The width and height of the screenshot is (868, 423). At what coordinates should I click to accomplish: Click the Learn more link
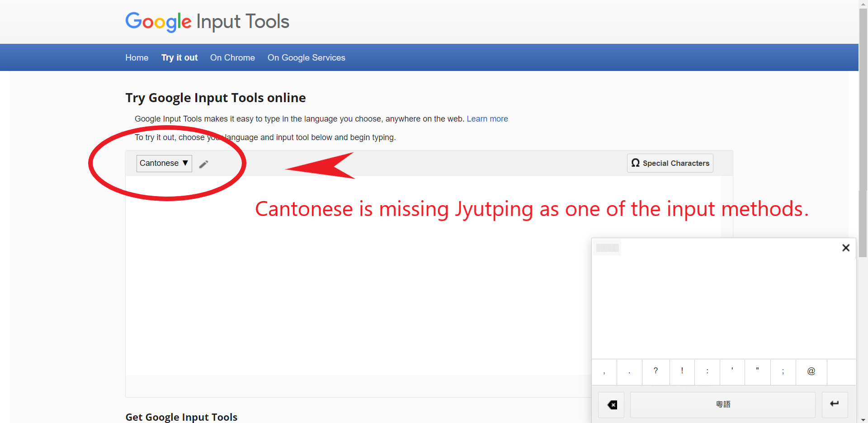pos(487,119)
